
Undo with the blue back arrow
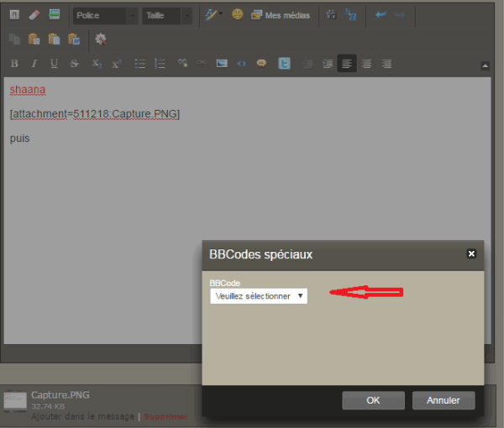[x=381, y=14]
